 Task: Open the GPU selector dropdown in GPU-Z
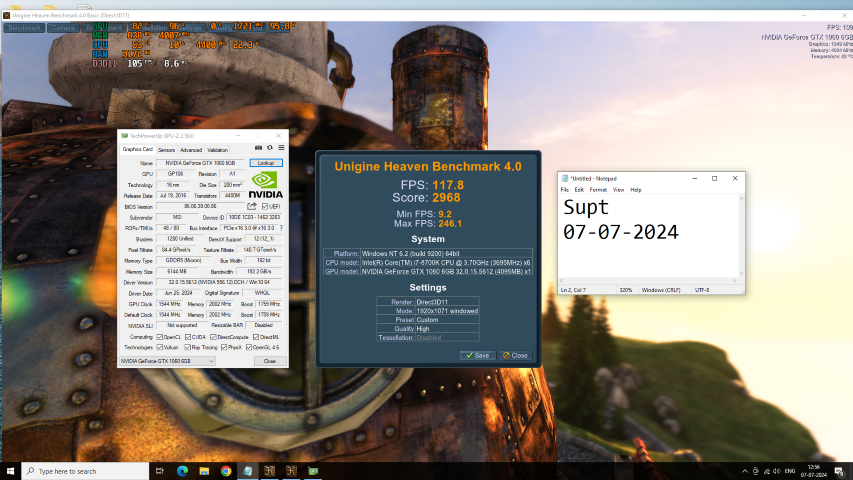[167, 361]
